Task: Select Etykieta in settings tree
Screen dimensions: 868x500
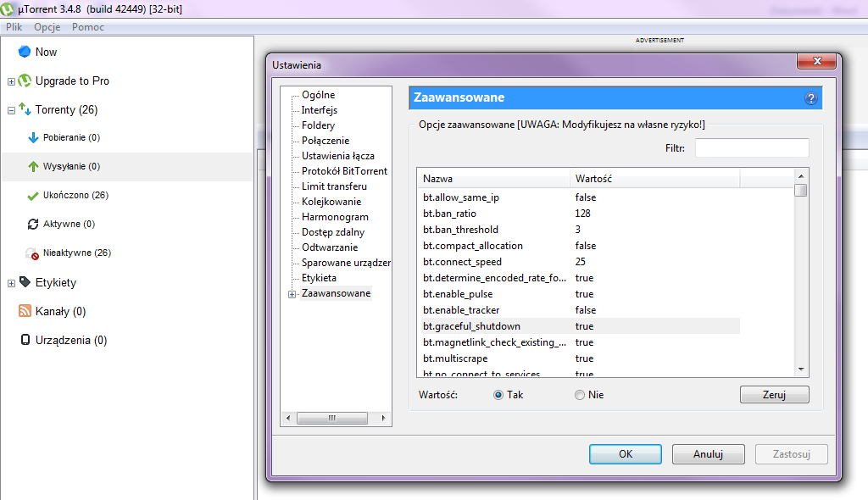Action: click(319, 277)
